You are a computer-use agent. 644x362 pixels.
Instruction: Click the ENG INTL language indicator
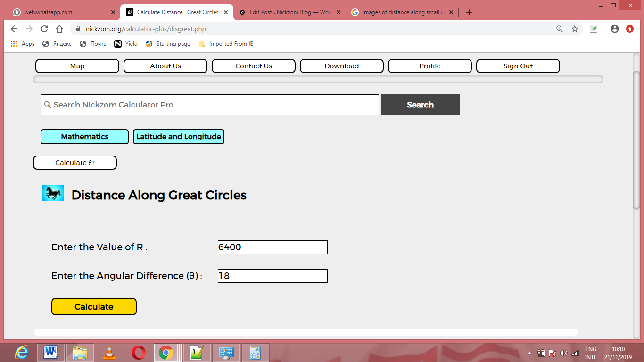[591, 353]
